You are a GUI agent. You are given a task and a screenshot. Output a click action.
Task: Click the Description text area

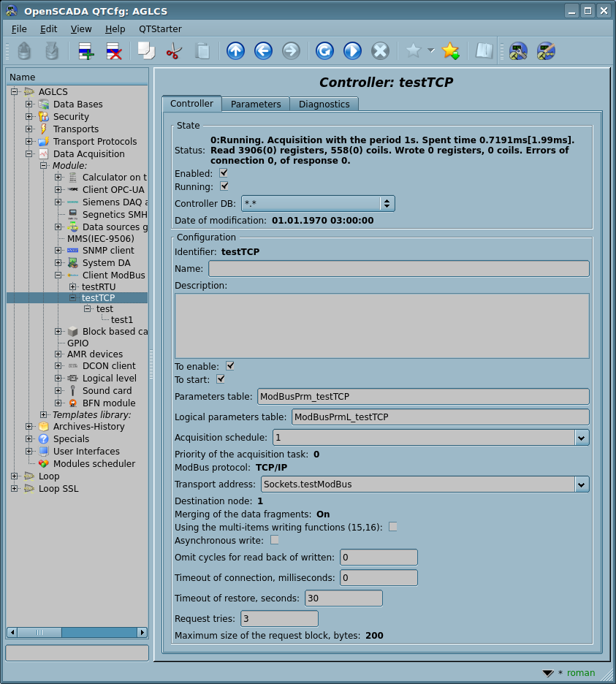point(381,326)
